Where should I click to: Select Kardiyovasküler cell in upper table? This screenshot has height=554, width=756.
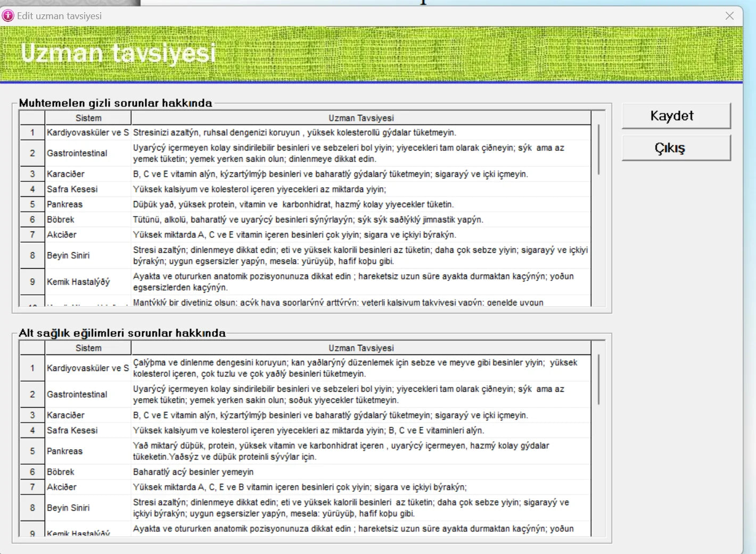(x=88, y=133)
